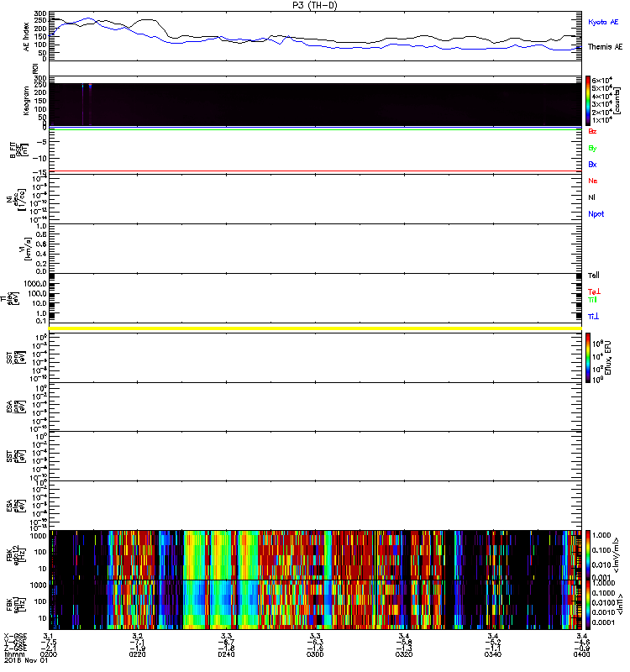This screenshot has height=672, width=630.
Task: Click the bright stripe in the Keogram panel
Action: tap(84, 101)
